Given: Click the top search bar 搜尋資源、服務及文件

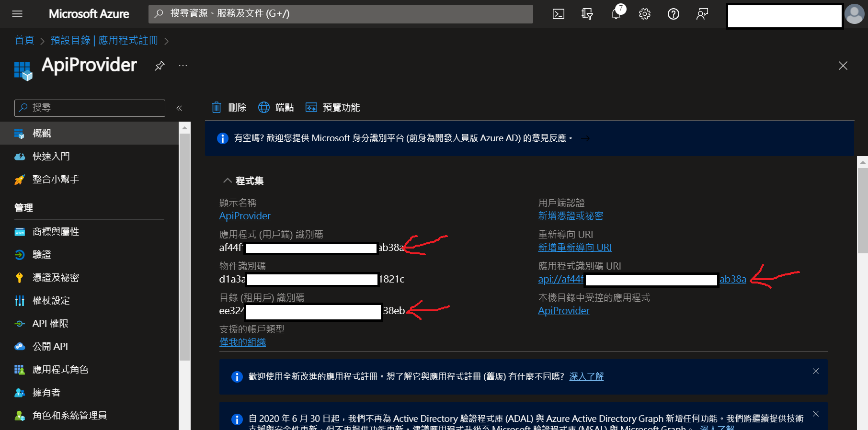Looking at the screenshot, I should click(x=341, y=14).
